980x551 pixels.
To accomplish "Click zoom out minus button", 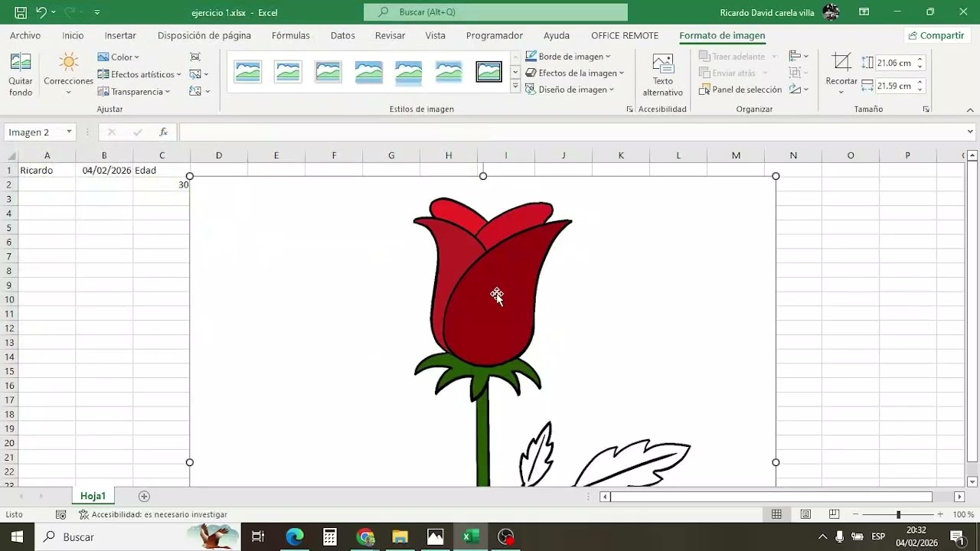I will click(x=857, y=514).
